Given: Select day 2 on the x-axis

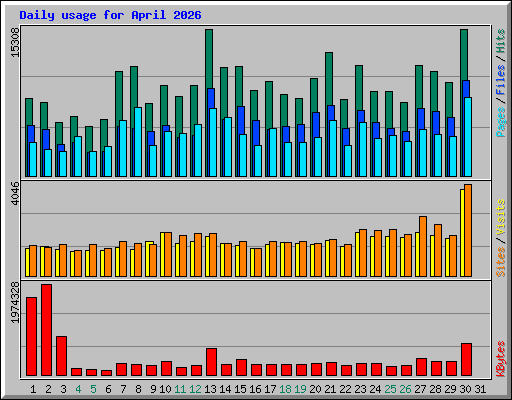Looking at the screenshot, I should coord(48,389).
